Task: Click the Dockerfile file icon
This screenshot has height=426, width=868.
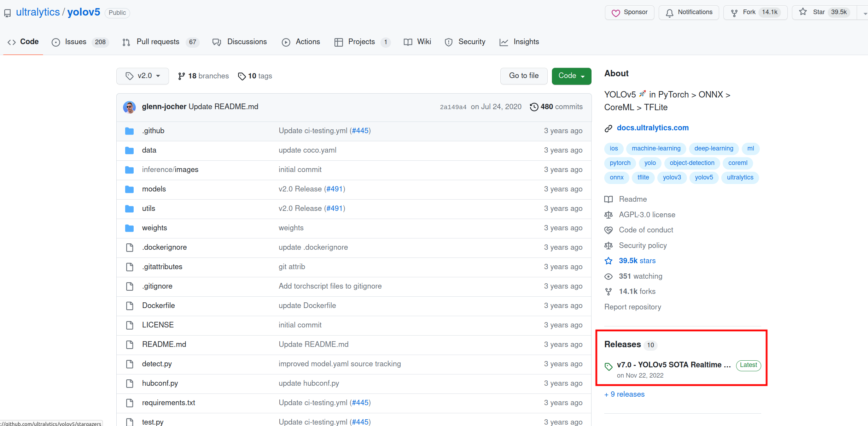Action: point(130,306)
